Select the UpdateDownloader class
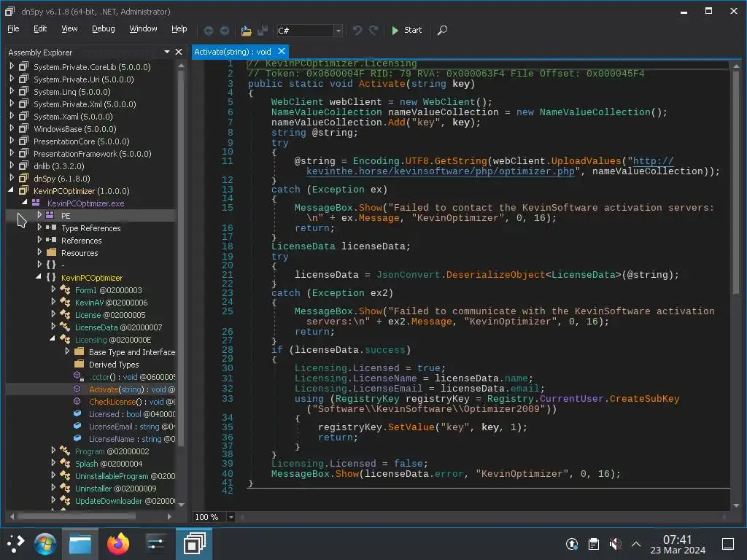The height and width of the screenshot is (560, 747). [125, 500]
